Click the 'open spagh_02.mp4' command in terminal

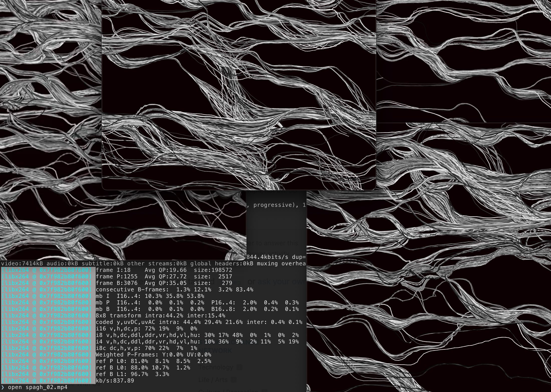38,387
